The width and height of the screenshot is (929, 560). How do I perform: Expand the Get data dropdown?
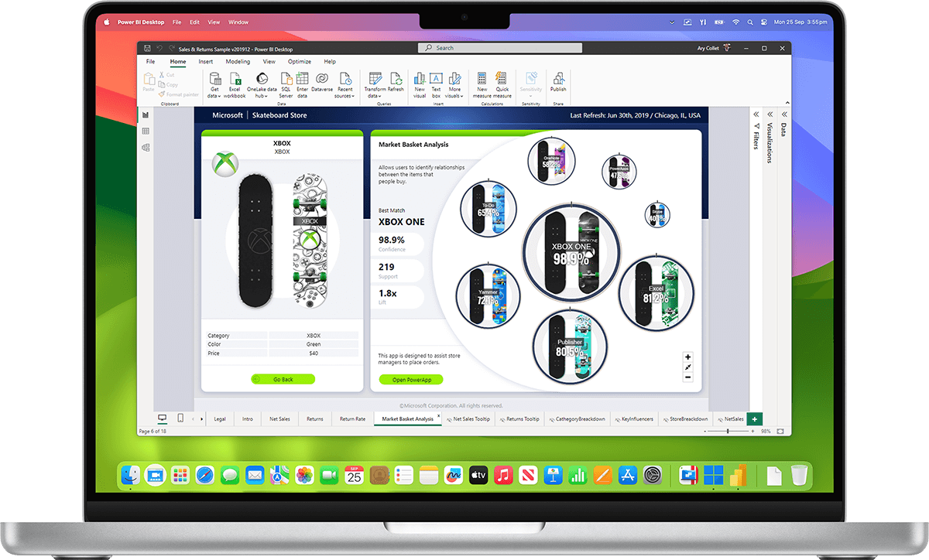click(214, 85)
